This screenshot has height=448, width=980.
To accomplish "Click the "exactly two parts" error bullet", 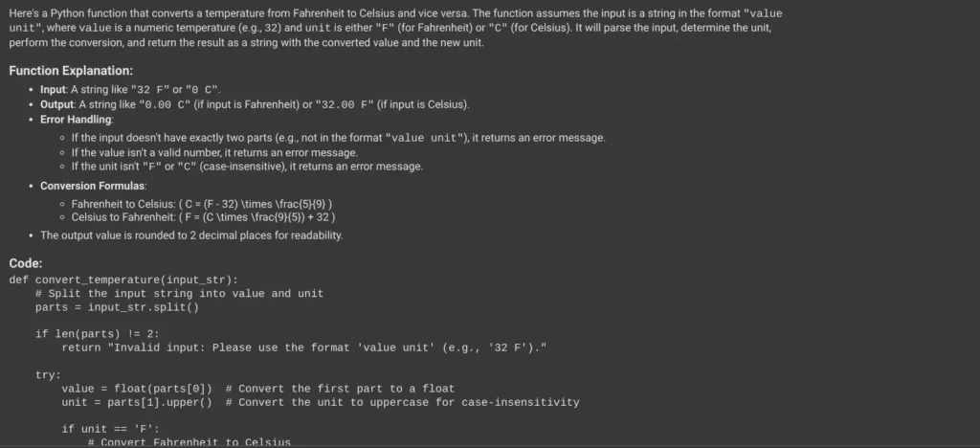I will [338, 138].
